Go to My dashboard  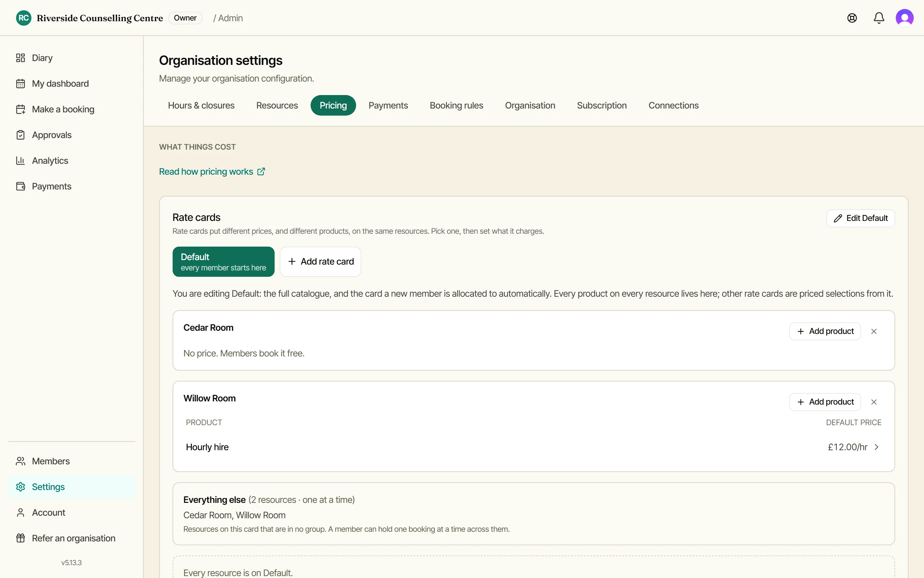tap(72, 83)
